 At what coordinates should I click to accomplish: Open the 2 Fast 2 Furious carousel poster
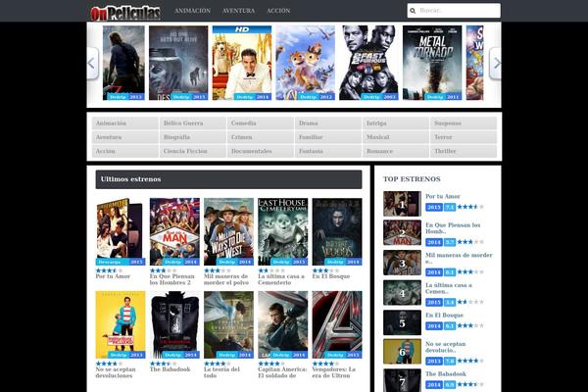click(369, 63)
